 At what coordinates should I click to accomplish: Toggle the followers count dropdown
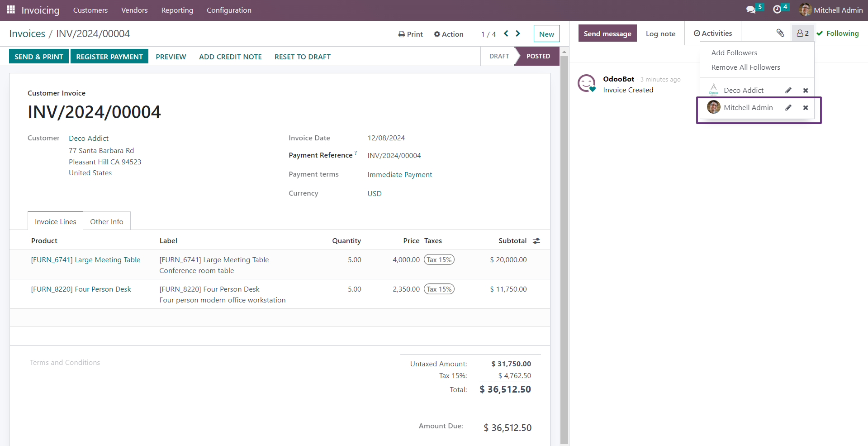[803, 33]
